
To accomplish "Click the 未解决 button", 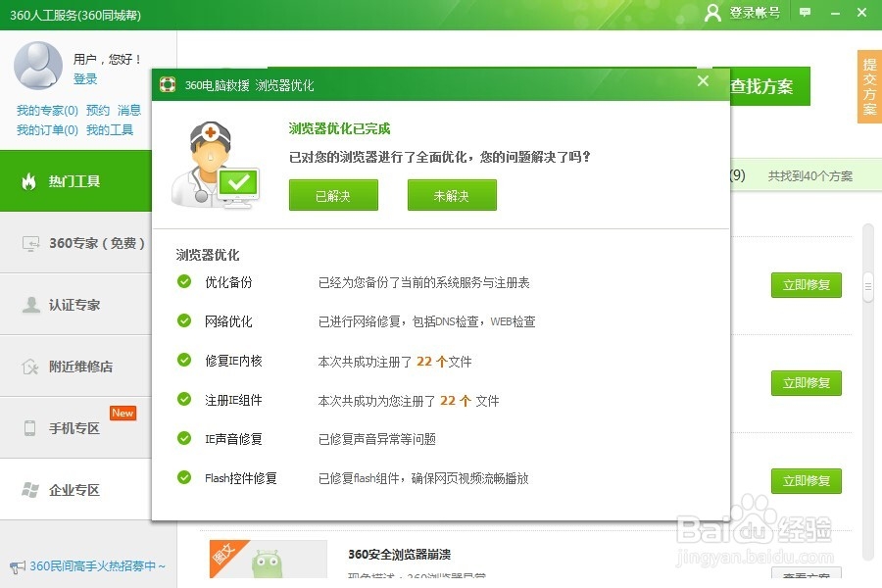I will pyautogui.click(x=452, y=195).
